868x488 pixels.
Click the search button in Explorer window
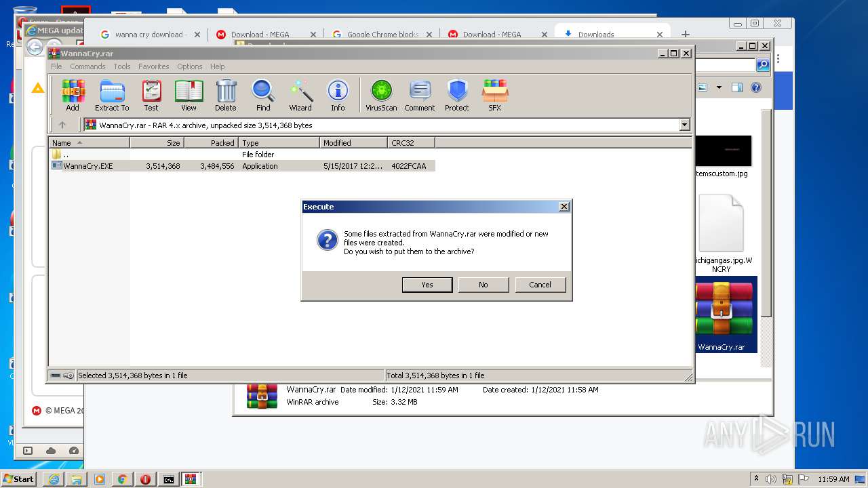pyautogui.click(x=763, y=65)
